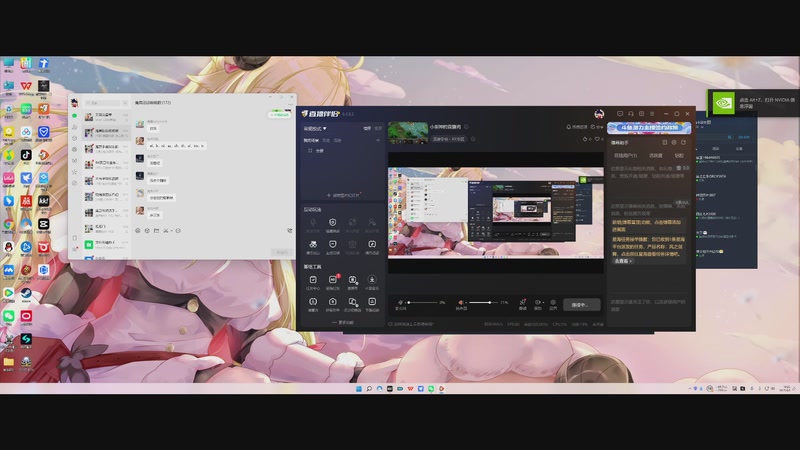This screenshot has width=800, height=450.
Task: Click refresh icon in danmaku assistant header
Action: pyautogui.click(x=683, y=143)
